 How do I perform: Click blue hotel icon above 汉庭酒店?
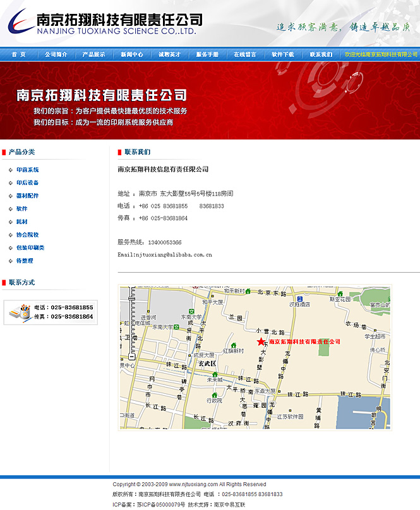(x=299, y=299)
